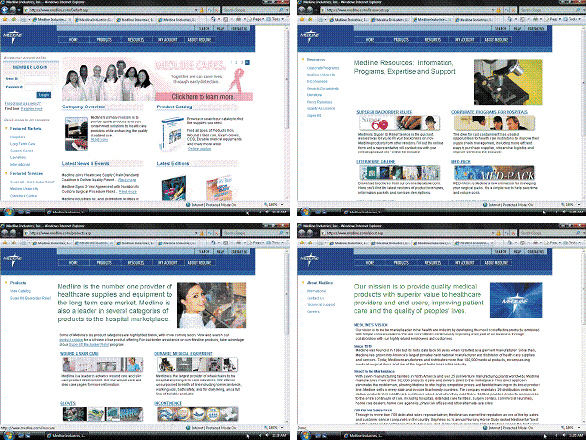Viewport: 586px width, 440px height.
Task: Open the View Catalog link in the Products sidebar
Action: coord(20,291)
